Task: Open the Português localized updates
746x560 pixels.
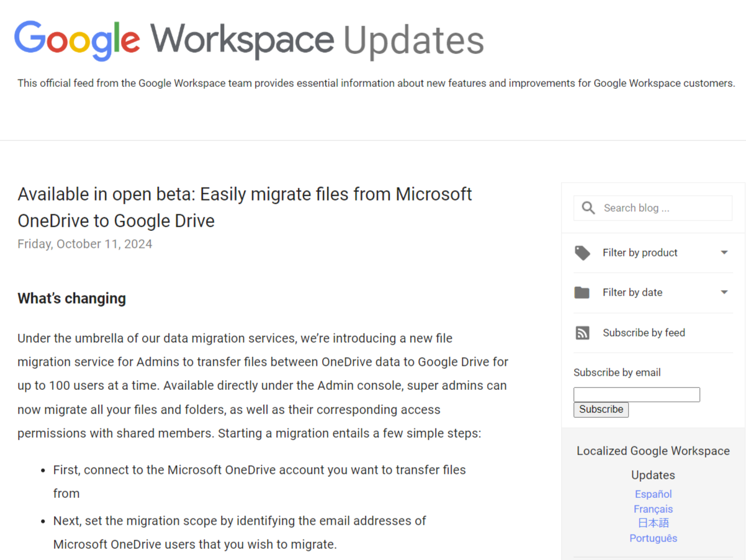Action: (x=653, y=538)
